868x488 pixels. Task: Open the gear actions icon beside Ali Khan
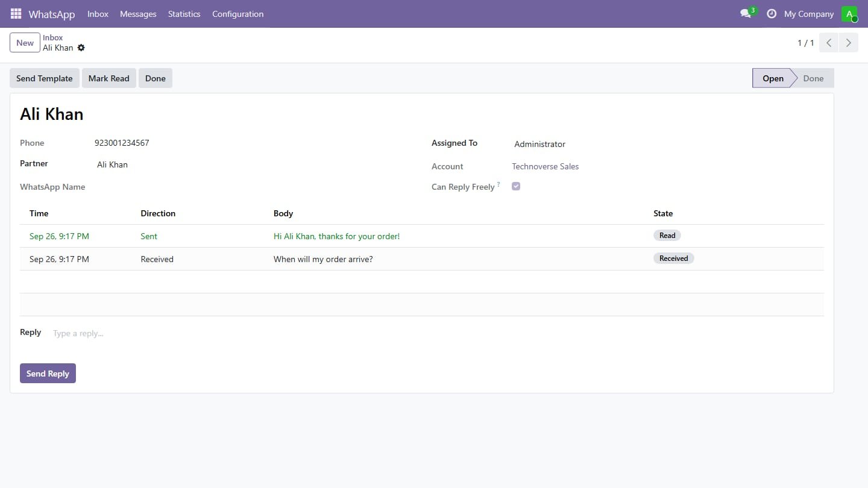pyautogui.click(x=81, y=48)
